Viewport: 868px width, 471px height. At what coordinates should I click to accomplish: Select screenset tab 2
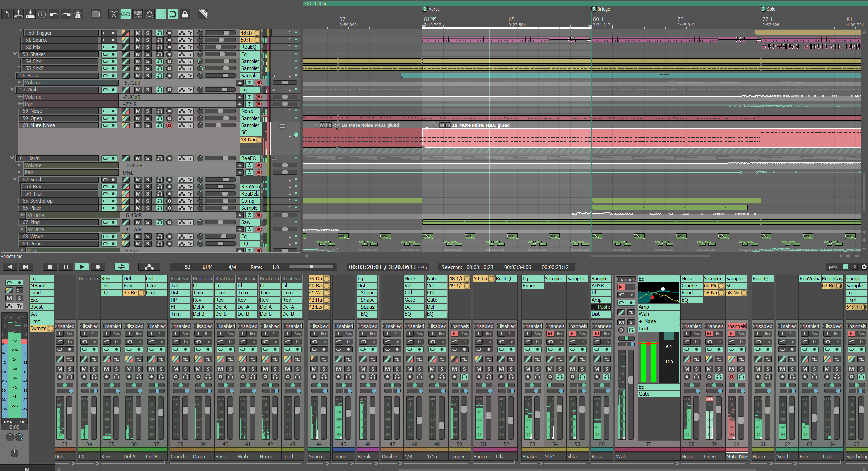coord(854,267)
